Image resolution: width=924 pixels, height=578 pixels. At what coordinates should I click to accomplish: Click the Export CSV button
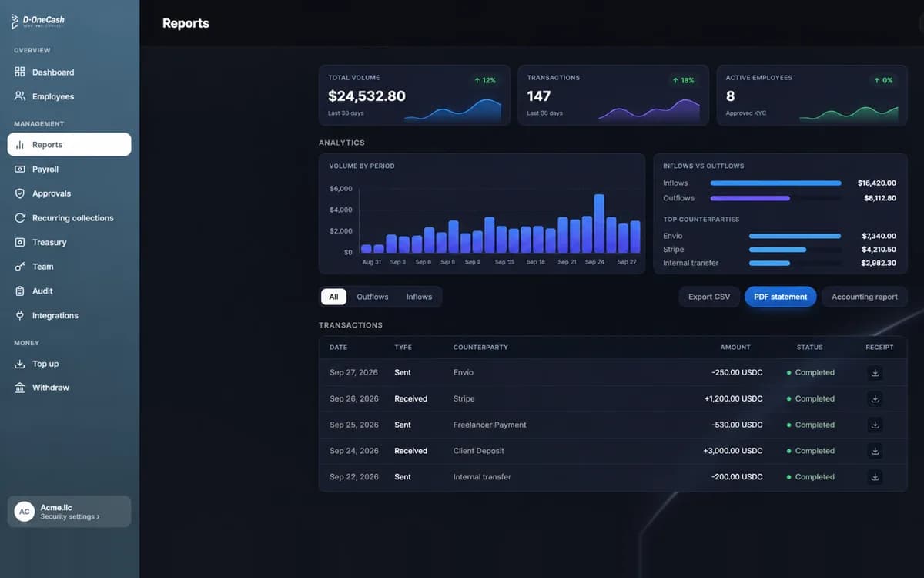point(709,297)
